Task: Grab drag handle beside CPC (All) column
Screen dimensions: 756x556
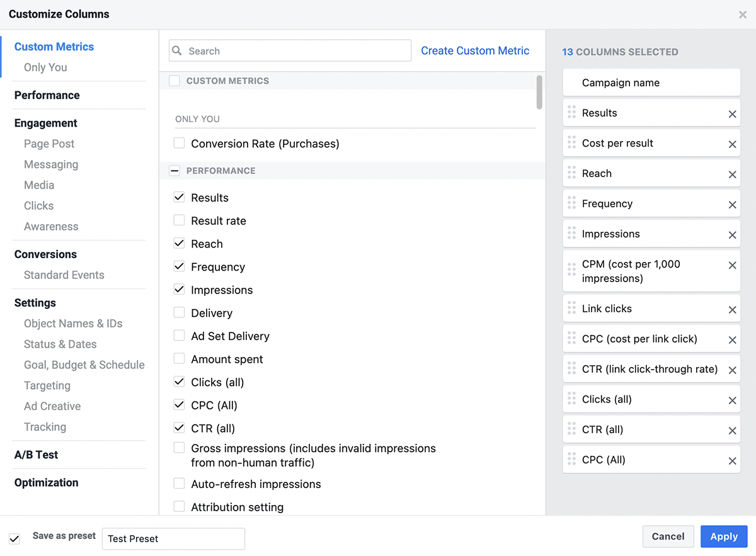Action: pyautogui.click(x=571, y=459)
